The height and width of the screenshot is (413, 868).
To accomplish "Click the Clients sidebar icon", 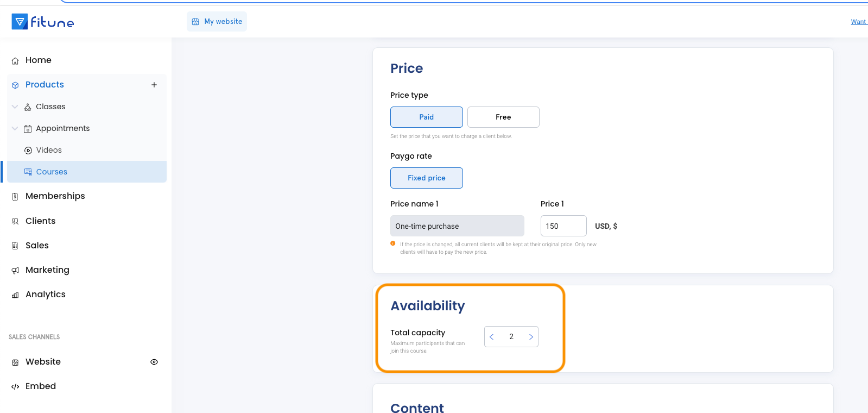I will (15, 221).
